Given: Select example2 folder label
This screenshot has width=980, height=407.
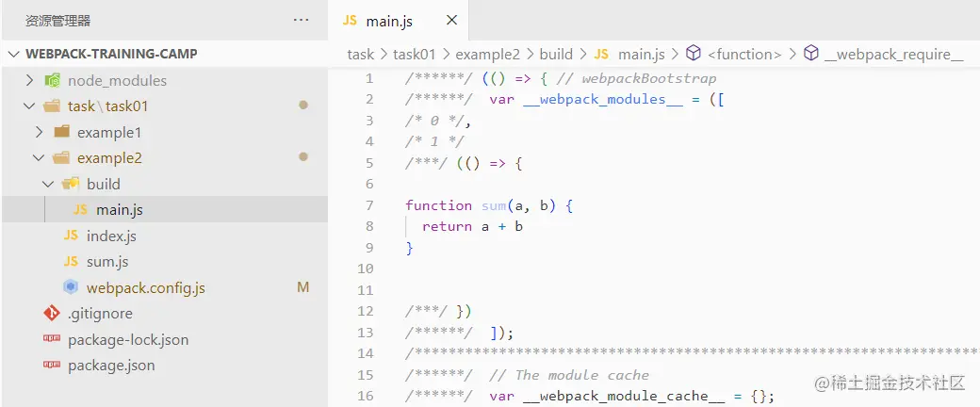Looking at the screenshot, I should pyautogui.click(x=109, y=158).
